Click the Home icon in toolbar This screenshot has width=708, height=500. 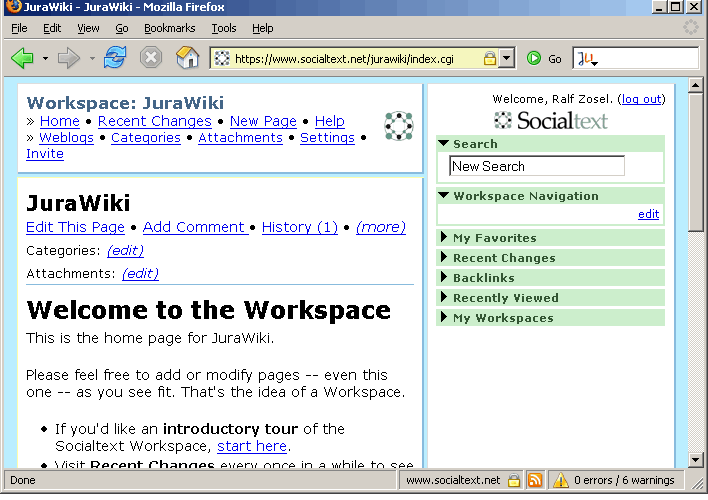click(187, 58)
